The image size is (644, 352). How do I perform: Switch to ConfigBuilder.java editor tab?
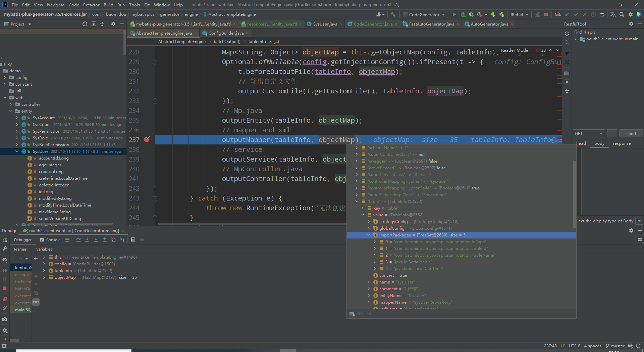(226, 33)
